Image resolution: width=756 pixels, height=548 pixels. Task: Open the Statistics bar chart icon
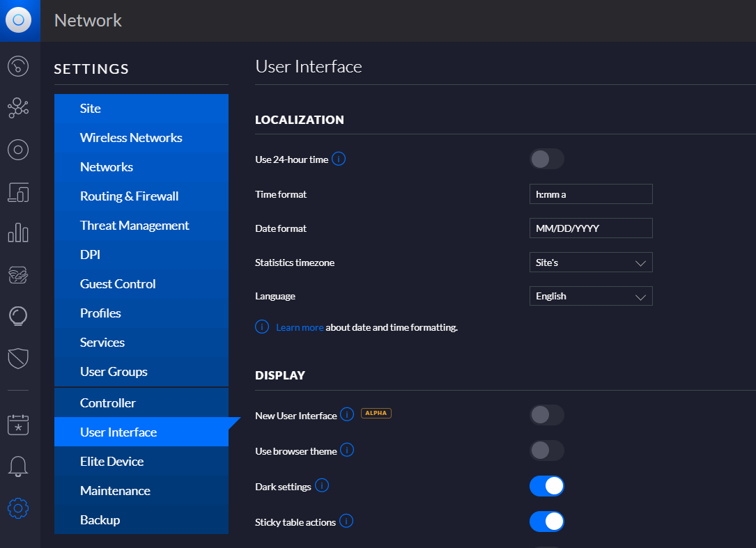(x=18, y=233)
